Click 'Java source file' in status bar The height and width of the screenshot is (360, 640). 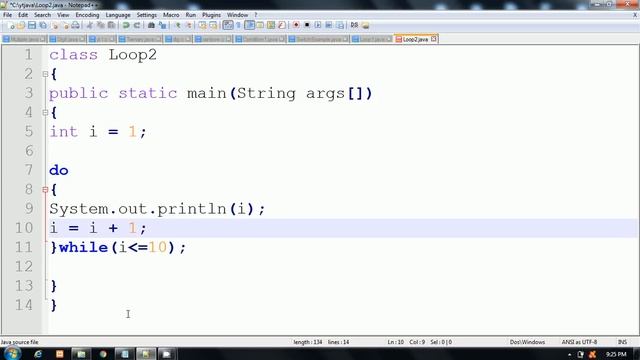click(20, 342)
